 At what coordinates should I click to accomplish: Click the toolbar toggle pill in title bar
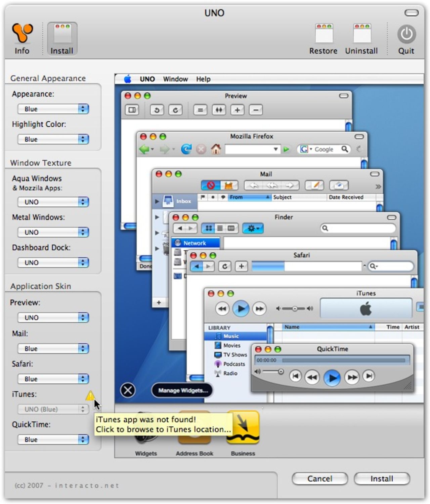[x=411, y=13]
